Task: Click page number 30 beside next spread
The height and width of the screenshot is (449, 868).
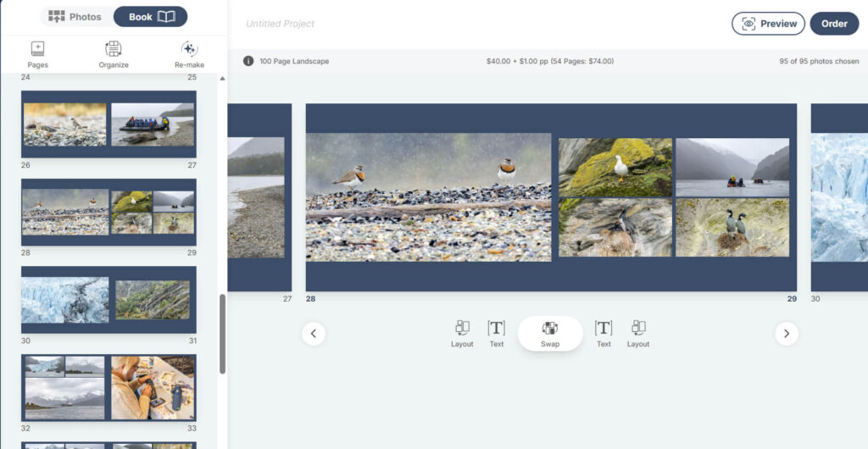Action: (815, 298)
